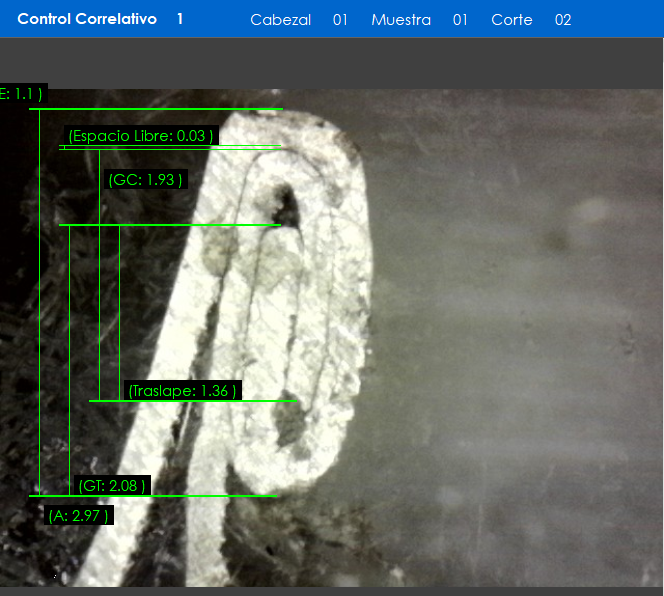The height and width of the screenshot is (596, 664).
Task: Click the GT: 2.08 measurement label
Action: click(112, 486)
